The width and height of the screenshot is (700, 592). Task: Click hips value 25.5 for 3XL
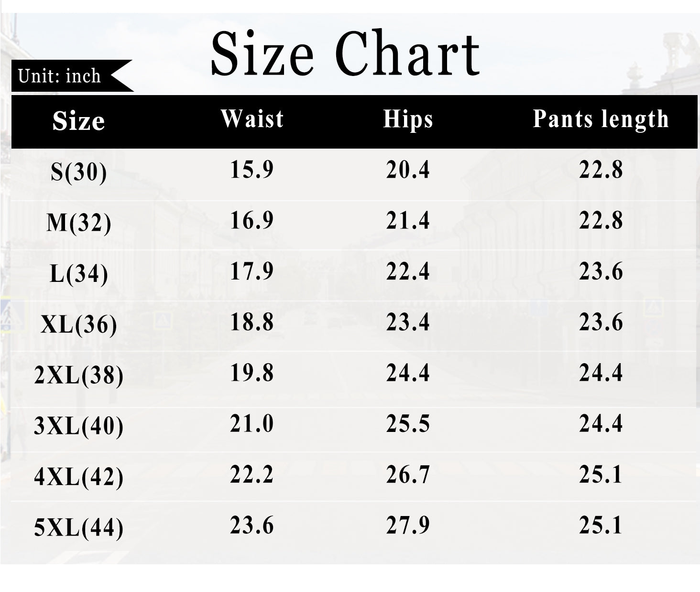[x=408, y=424]
